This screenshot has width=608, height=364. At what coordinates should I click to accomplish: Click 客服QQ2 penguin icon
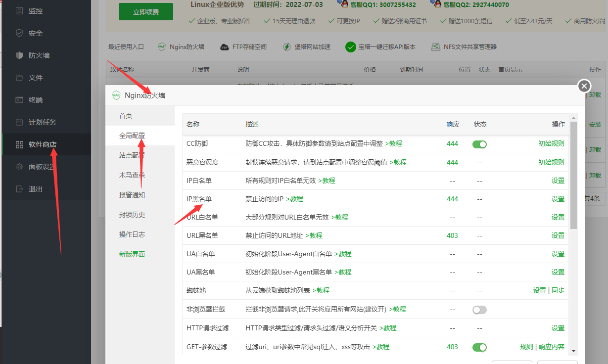(436, 4)
